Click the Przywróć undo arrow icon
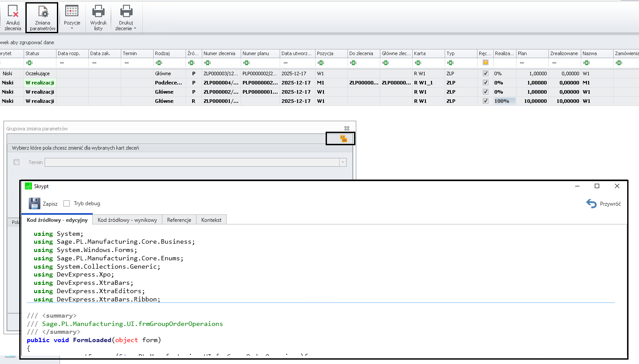Image resolution: width=639 pixels, height=364 pixels. [x=591, y=204]
